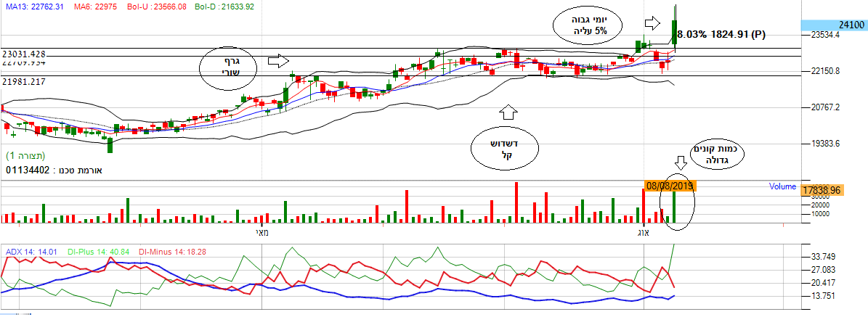
Task: Click the orange 08/08/2019 date marker
Action: coord(670,186)
